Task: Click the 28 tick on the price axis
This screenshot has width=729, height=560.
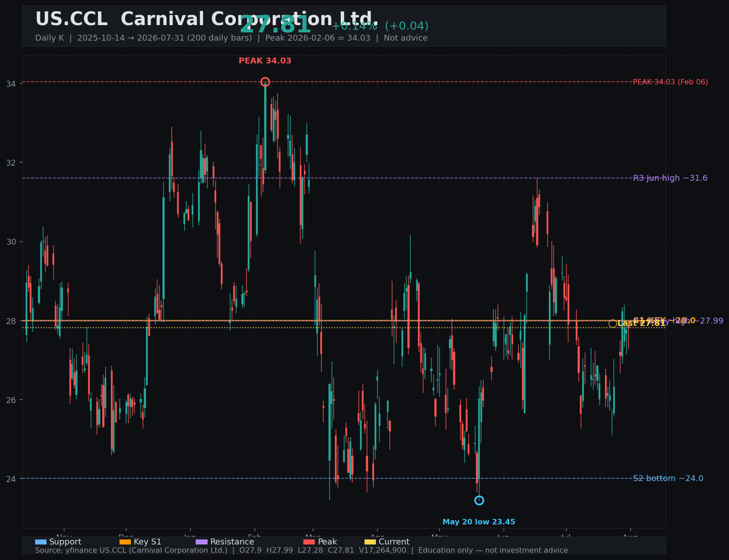Action: click(x=11, y=321)
